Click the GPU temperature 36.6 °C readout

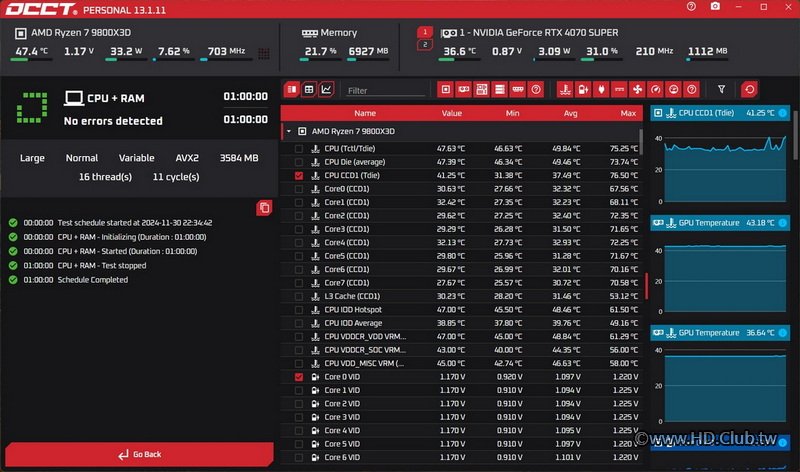click(x=459, y=52)
